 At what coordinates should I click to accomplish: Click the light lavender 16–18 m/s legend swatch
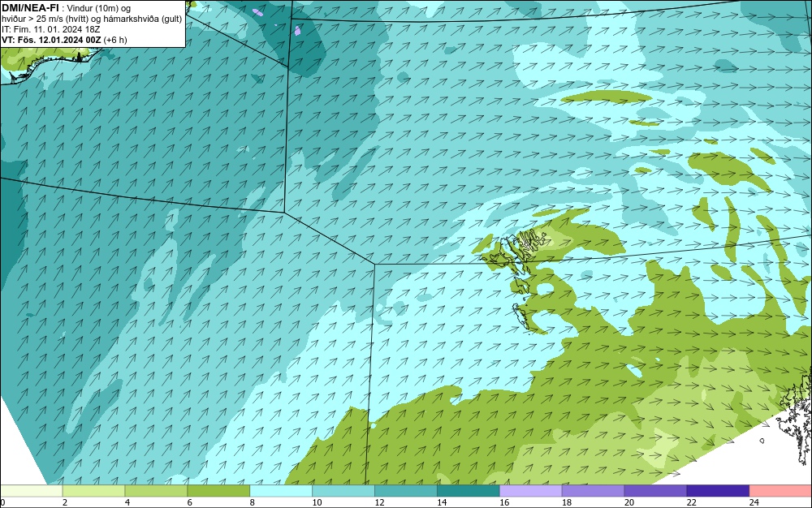tap(531, 491)
